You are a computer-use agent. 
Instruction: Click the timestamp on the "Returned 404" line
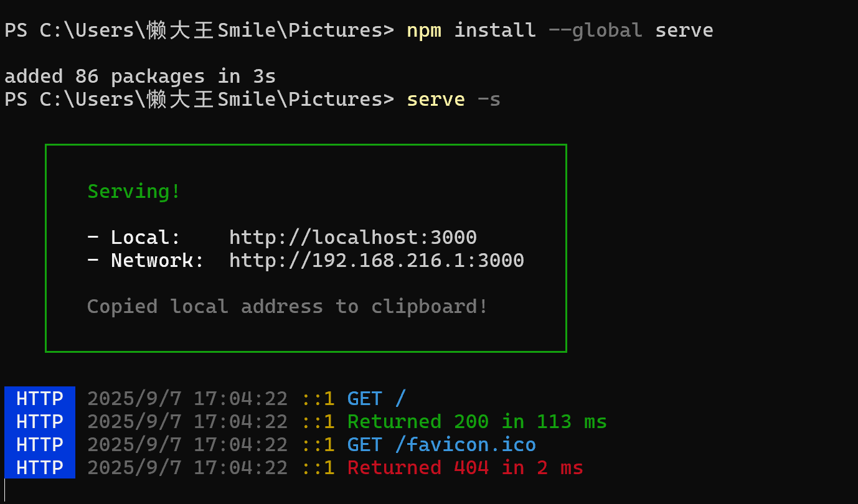click(x=187, y=468)
